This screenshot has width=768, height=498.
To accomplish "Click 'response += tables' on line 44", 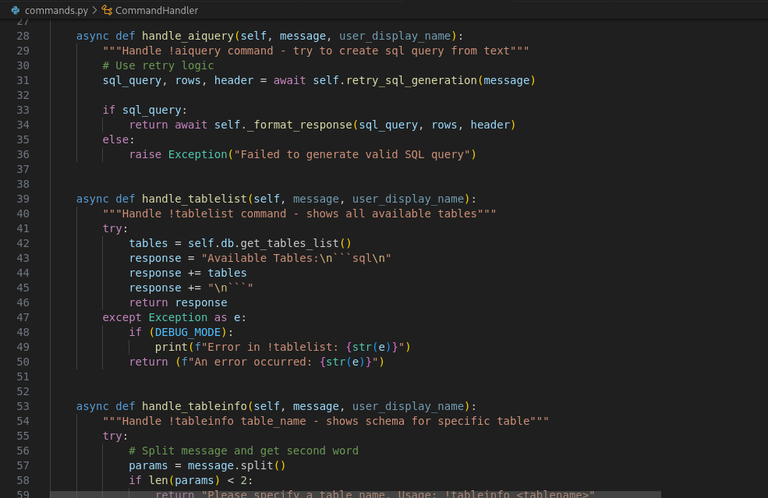I will coord(188,273).
